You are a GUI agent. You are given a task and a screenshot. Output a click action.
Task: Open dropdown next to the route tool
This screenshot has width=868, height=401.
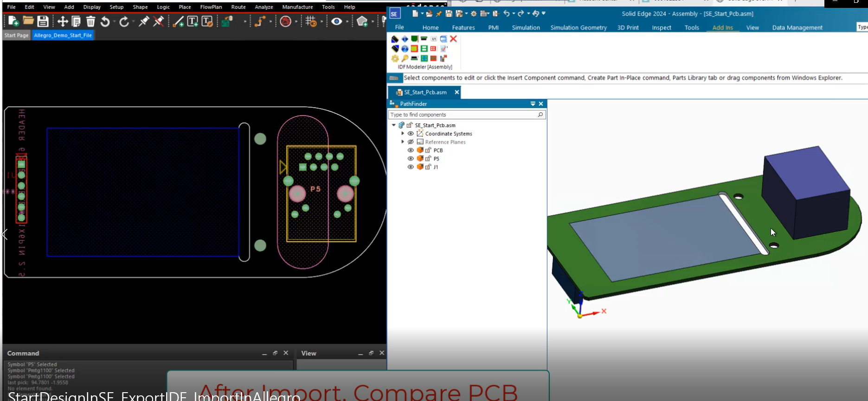pos(270,22)
